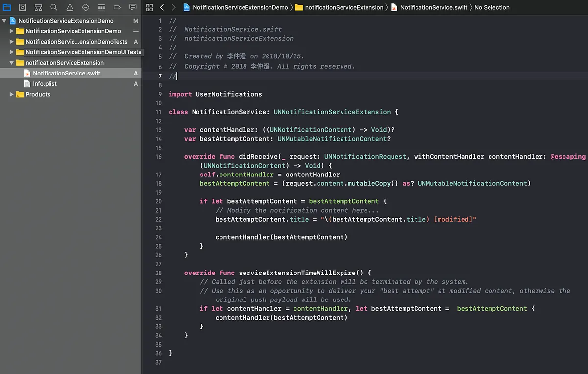Open the Test navigator

85,7
